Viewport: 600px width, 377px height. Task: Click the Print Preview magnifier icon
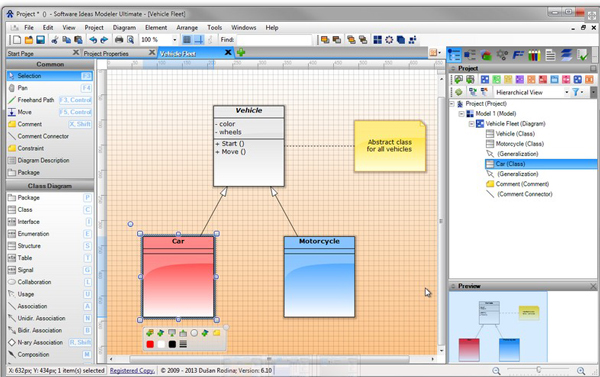click(130, 39)
